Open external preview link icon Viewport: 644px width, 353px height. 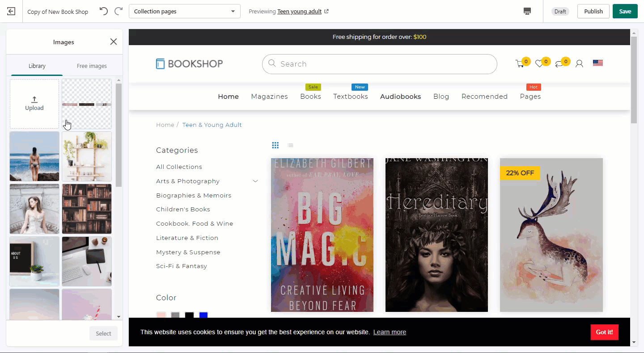pyautogui.click(x=326, y=12)
